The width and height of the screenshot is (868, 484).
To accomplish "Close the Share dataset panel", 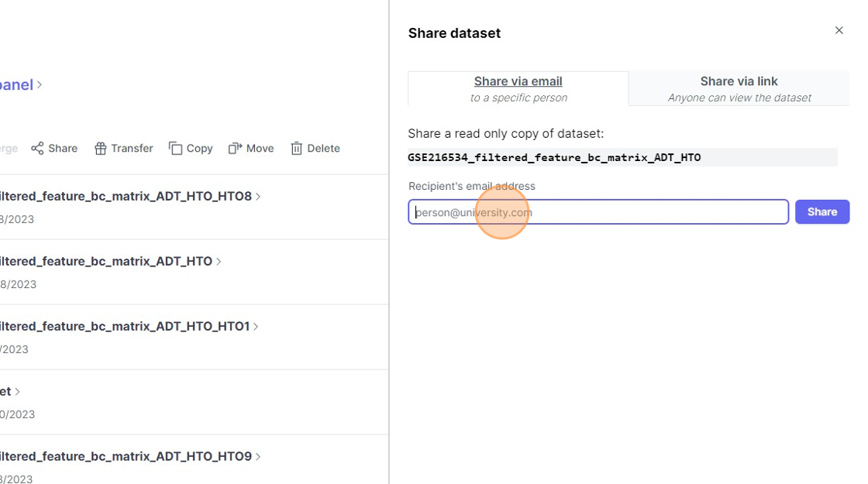I will pyautogui.click(x=839, y=31).
